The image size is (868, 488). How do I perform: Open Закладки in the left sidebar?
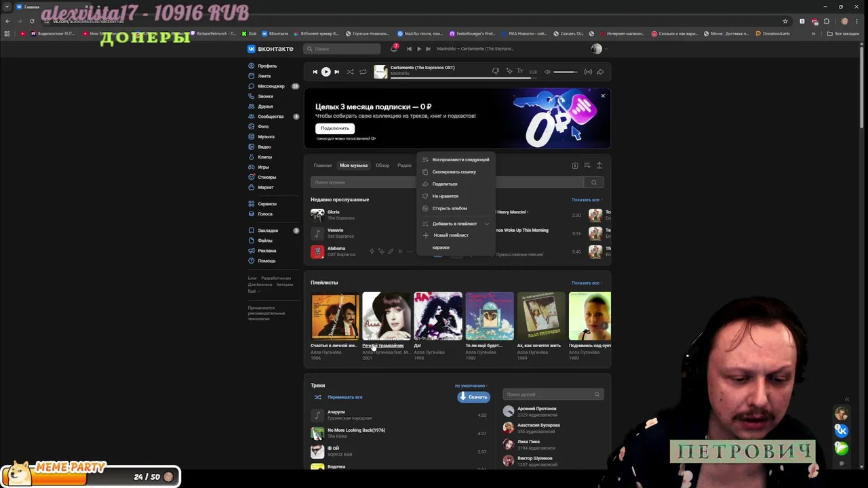point(268,230)
